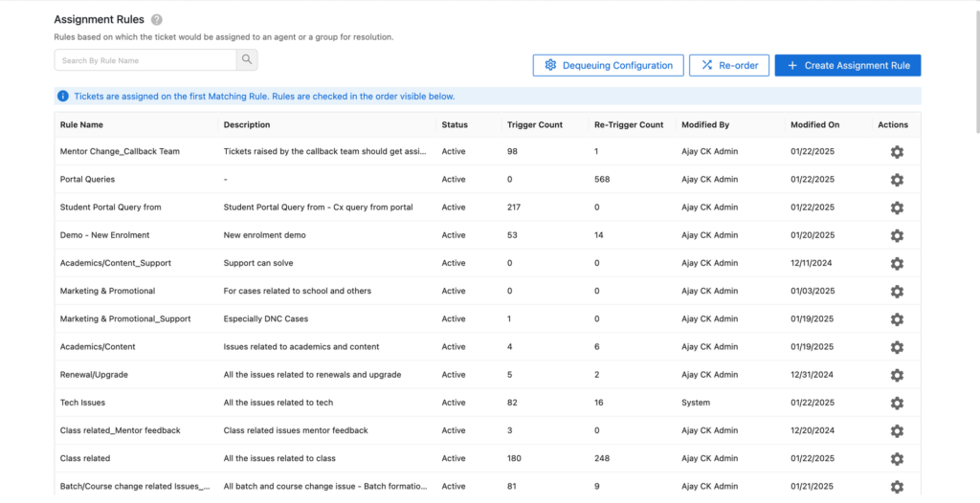Image resolution: width=980 pixels, height=503 pixels.
Task: Open gear actions for Class related_Mentor feedback
Action: click(897, 431)
